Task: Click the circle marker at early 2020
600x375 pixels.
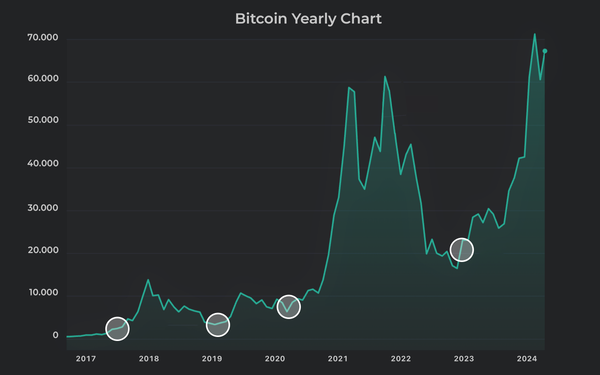Action: (289, 307)
